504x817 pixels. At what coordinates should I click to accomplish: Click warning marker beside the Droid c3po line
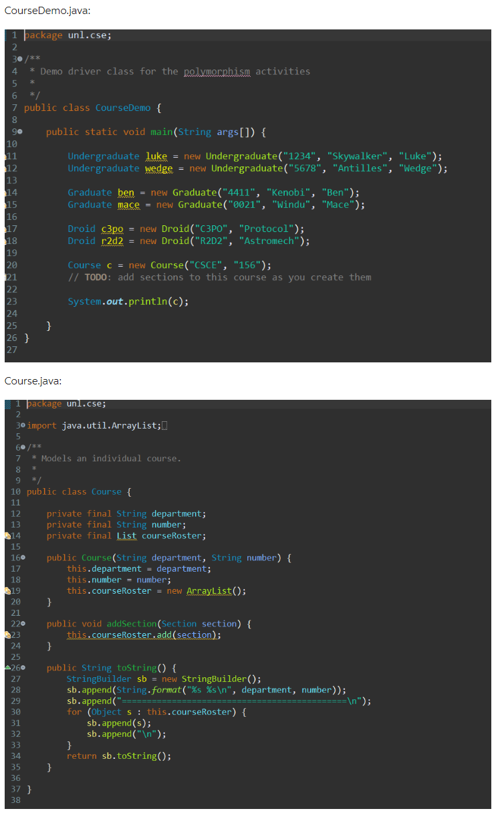[x=6, y=229]
